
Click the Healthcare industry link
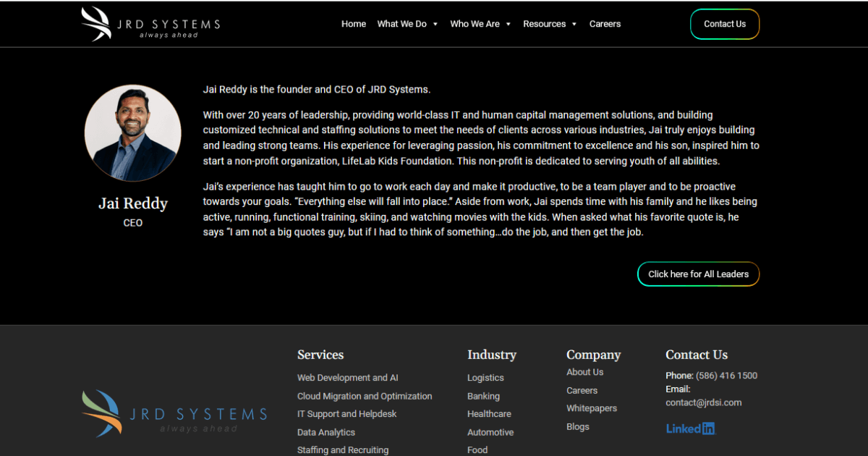click(x=489, y=413)
